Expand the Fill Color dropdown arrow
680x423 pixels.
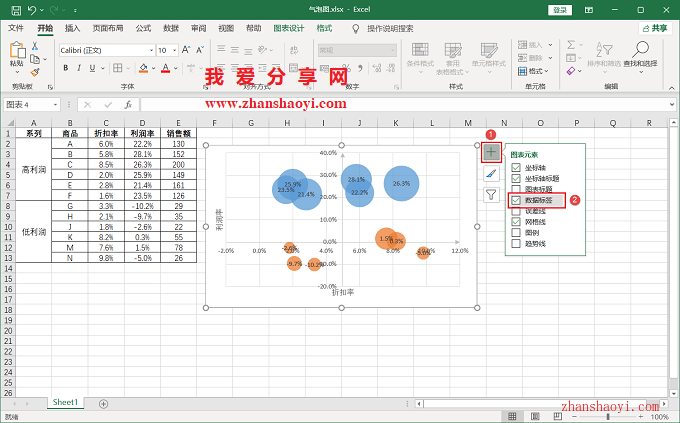(x=154, y=68)
